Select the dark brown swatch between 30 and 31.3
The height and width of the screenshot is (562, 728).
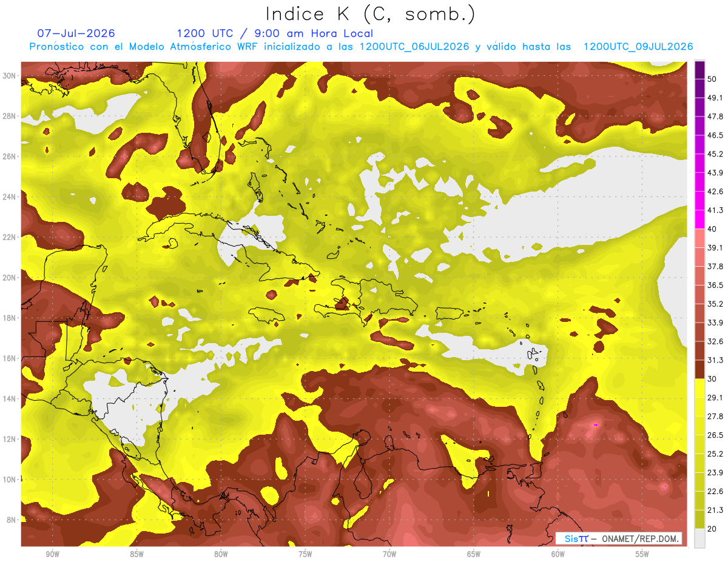700,369
